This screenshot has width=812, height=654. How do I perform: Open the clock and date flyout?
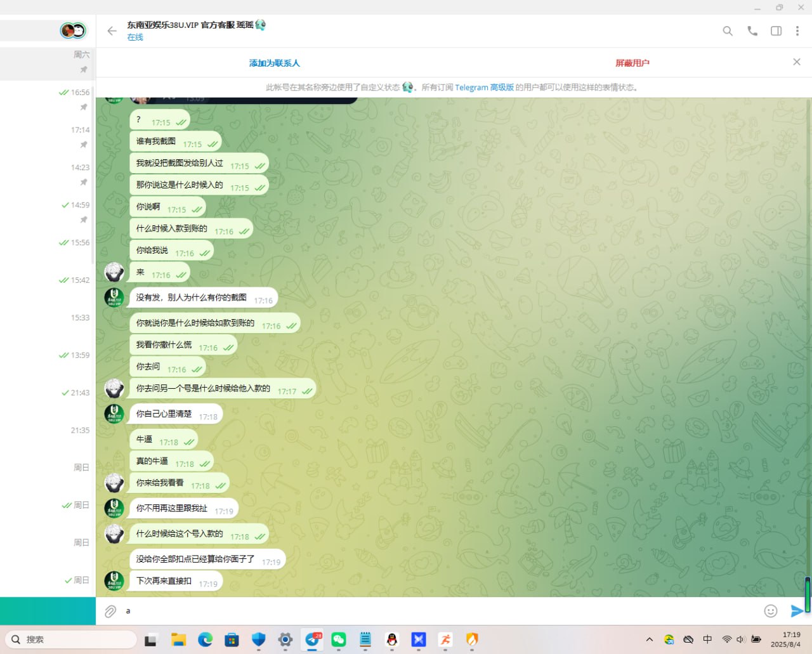785,639
